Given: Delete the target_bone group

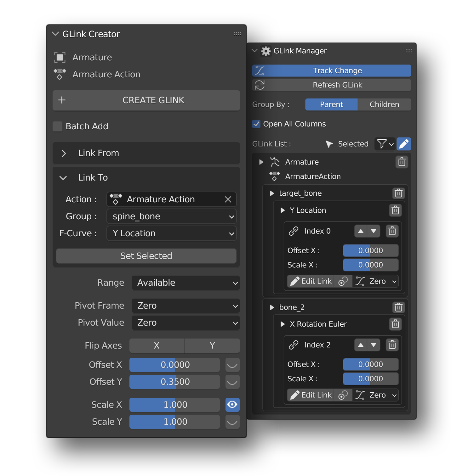Looking at the screenshot, I should point(398,193).
